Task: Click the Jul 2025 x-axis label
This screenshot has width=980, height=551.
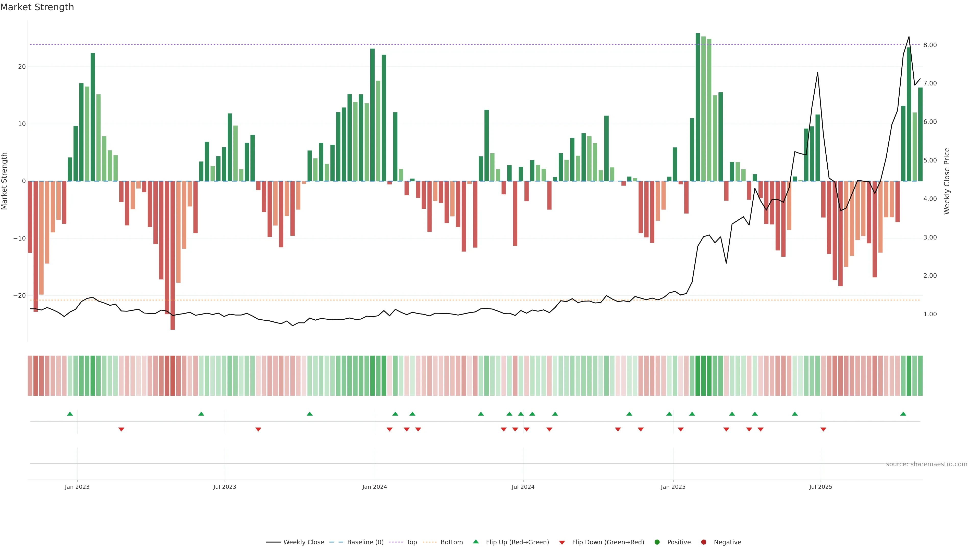Action: (820, 487)
